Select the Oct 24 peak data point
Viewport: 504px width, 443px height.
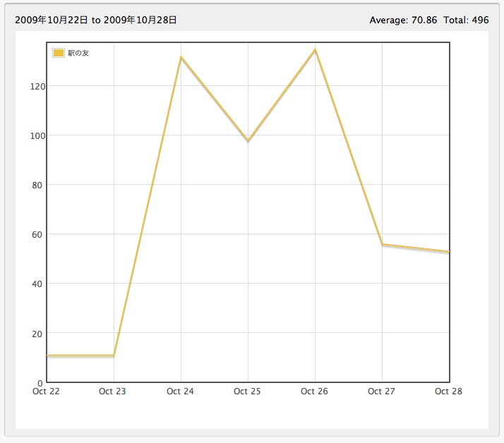(181, 57)
